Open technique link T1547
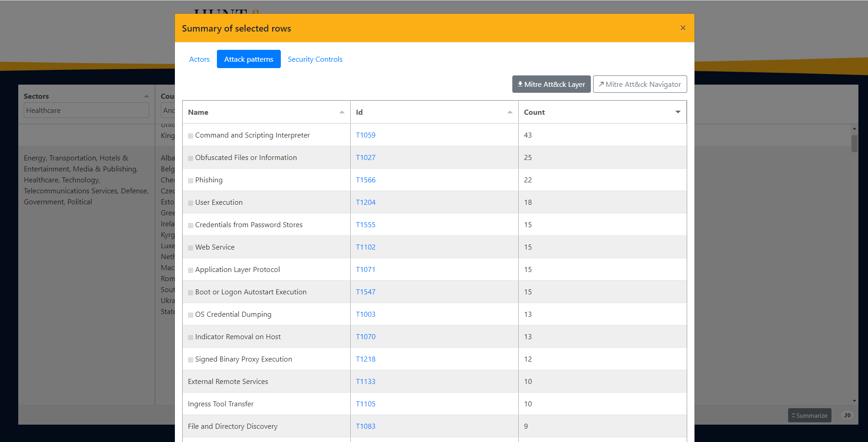 coord(366,292)
